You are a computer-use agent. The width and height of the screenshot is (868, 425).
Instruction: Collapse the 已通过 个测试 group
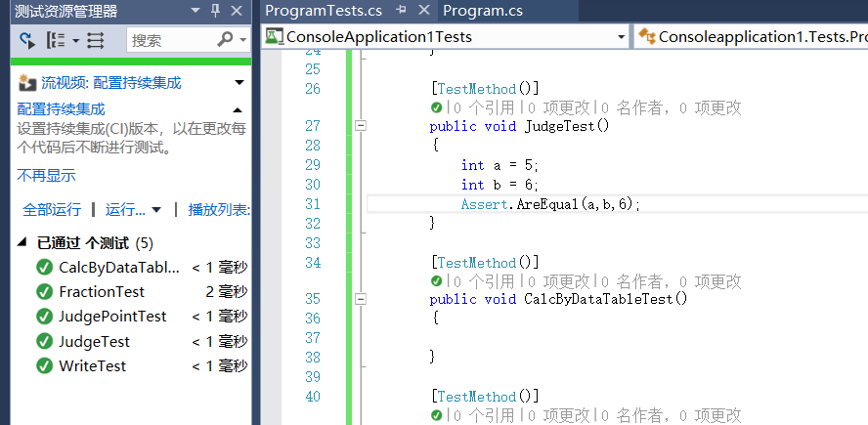pos(22,242)
